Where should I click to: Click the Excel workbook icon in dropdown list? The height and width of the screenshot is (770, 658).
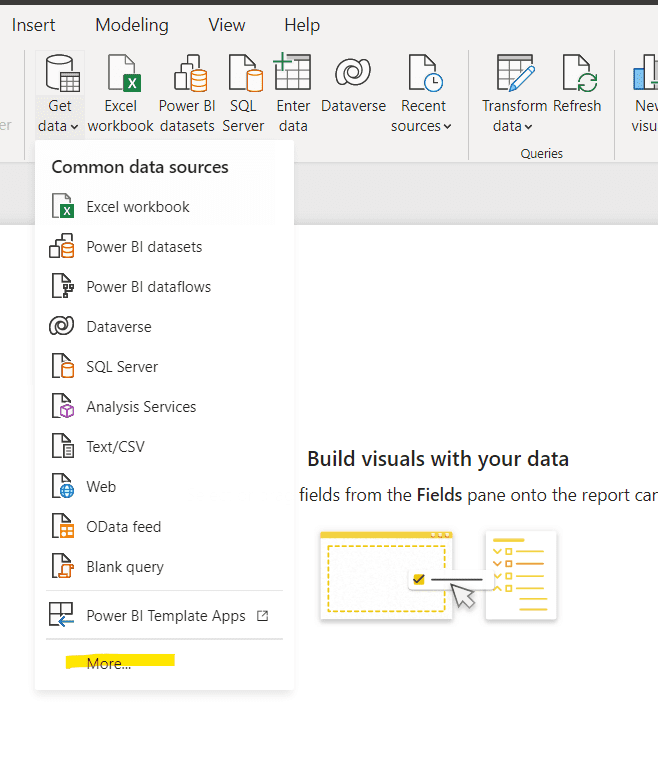click(x=63, y=206)
